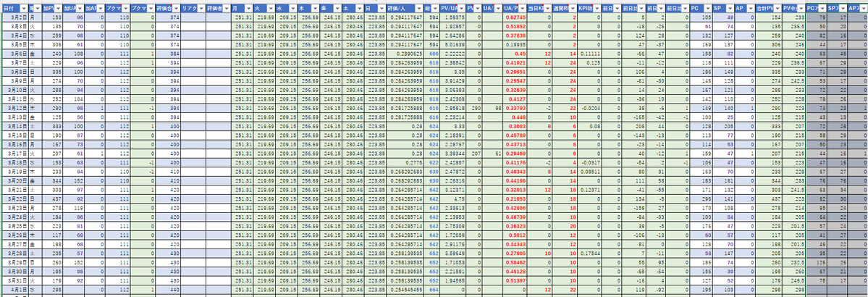The height and width of the screenshot is (297, 868).
Task: Select the PCア value 126
Action: point(817,262)
